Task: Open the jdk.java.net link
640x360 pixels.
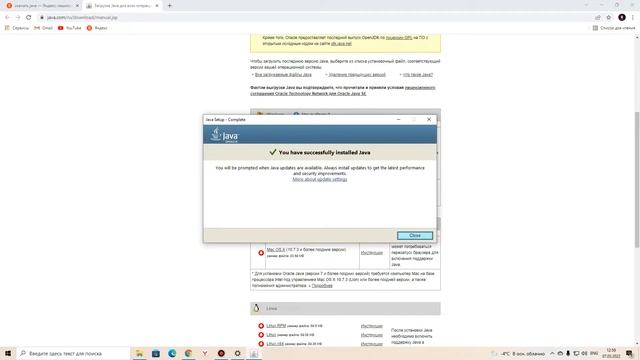Action: 341,43
